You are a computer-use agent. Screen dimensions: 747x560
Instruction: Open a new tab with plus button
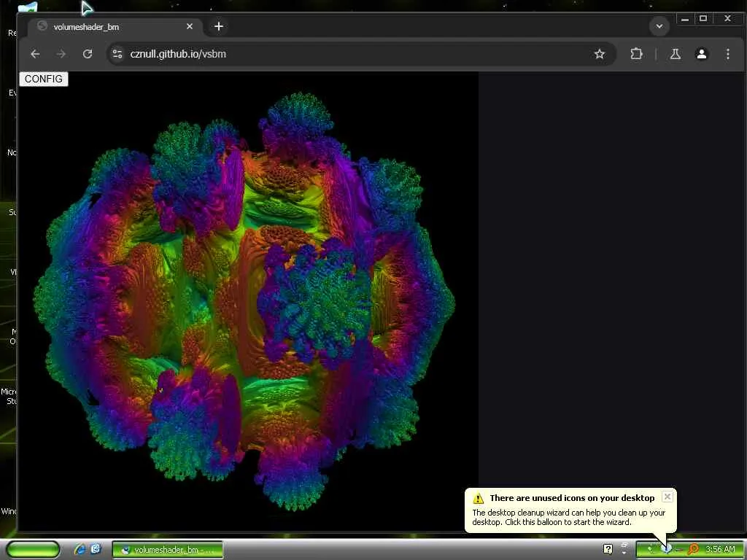219,27
